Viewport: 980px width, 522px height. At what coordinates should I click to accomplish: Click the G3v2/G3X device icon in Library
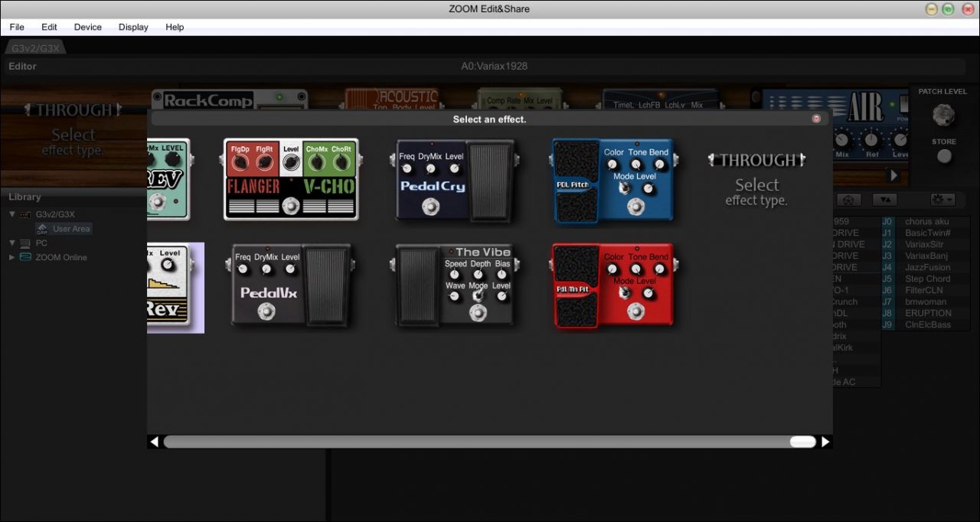click(x=25, y=214)
